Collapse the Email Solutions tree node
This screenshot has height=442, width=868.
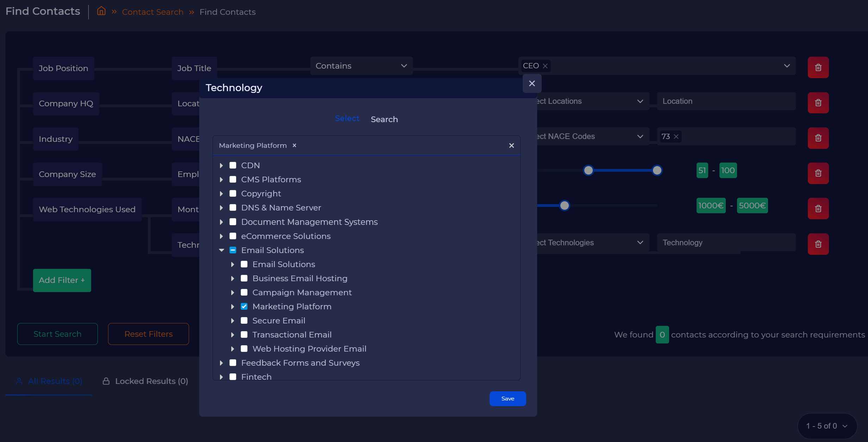coord(221,250)
